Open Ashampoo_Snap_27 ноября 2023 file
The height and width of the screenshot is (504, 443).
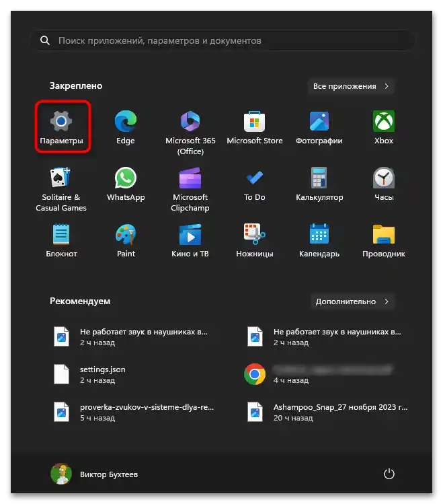pos(327,412)
